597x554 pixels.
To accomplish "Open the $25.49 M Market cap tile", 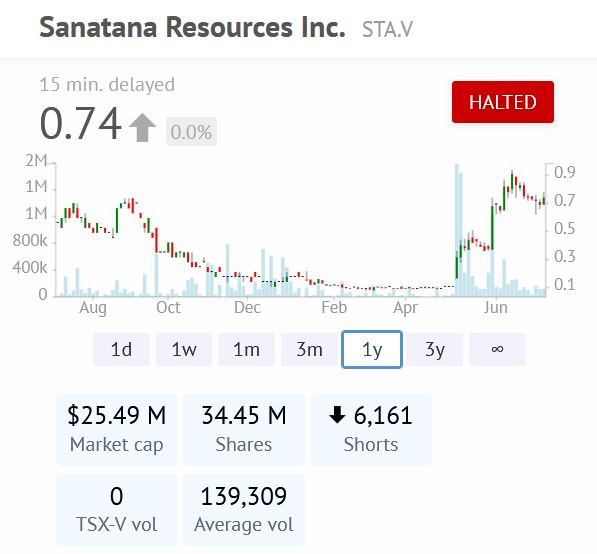I will click(x=117, y=429).
